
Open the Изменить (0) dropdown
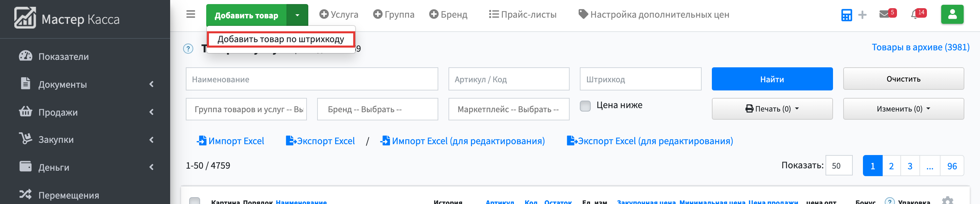(x=903, y=109)
